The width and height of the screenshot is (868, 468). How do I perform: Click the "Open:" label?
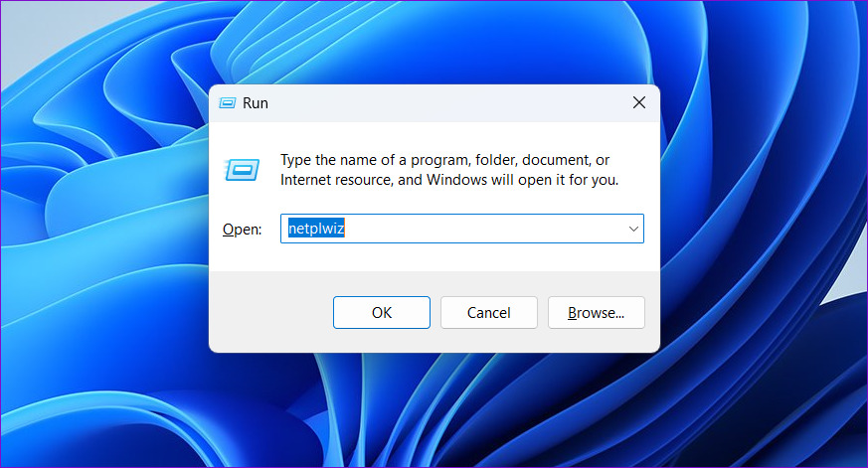point(242,230)
